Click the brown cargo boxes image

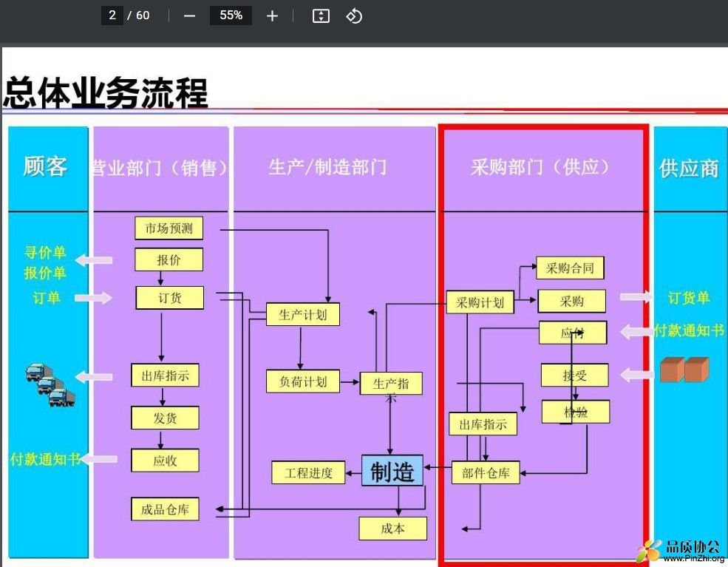[685, 370]
